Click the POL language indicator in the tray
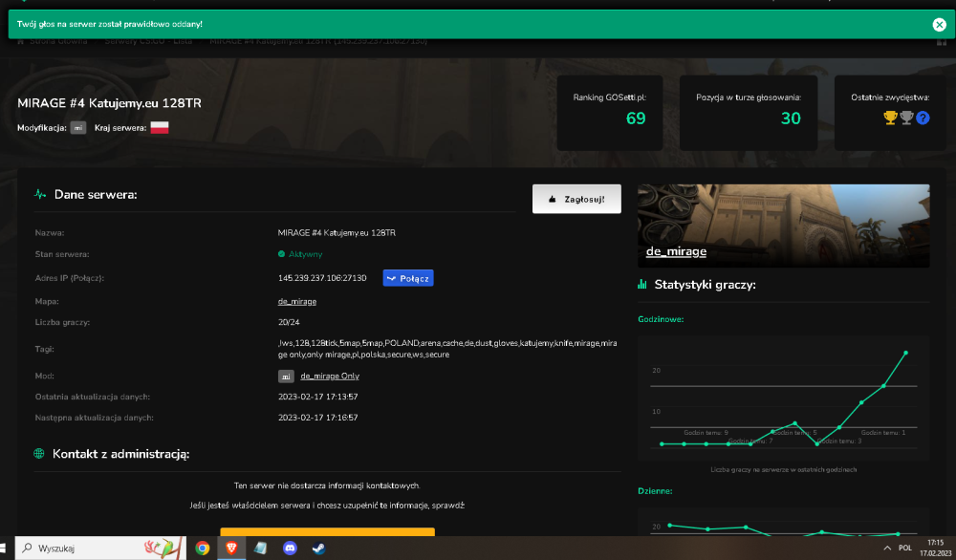 coord(905,549)
